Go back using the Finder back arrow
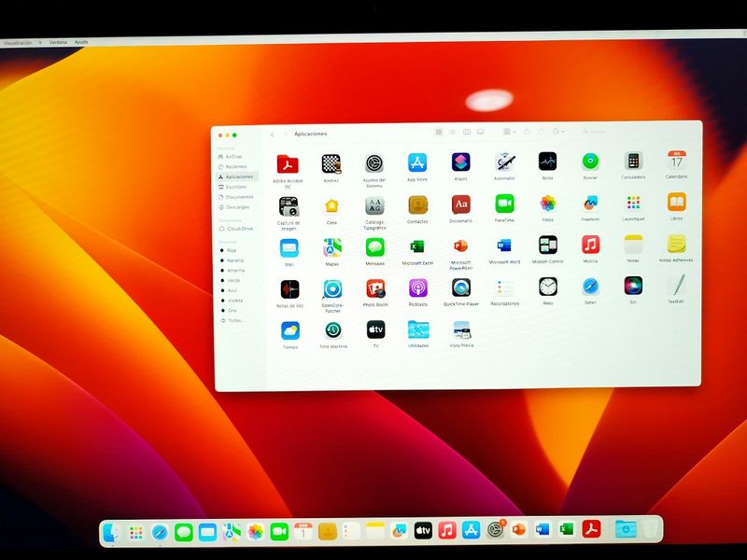747x560 pixels. click(272, 134)
